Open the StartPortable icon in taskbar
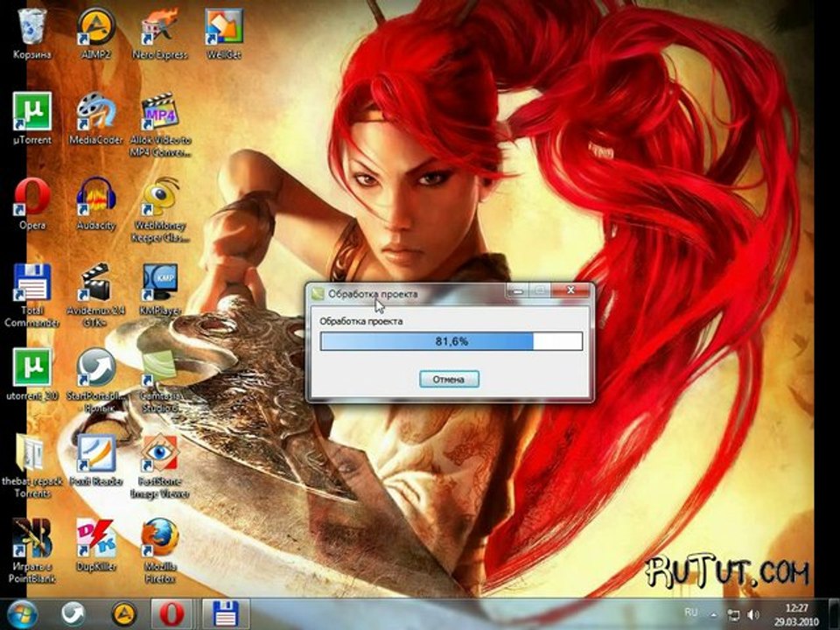The width and height of the screenshot is (840, 630). coord(73,614)
